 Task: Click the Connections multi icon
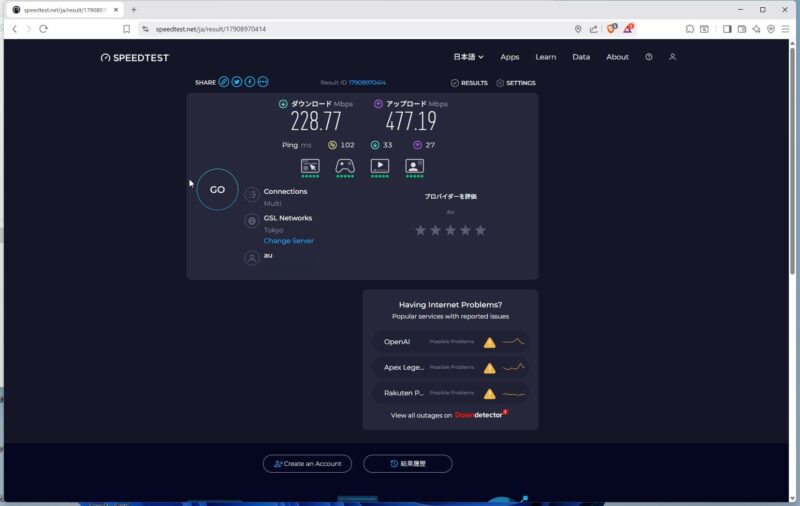click(252, 194)
